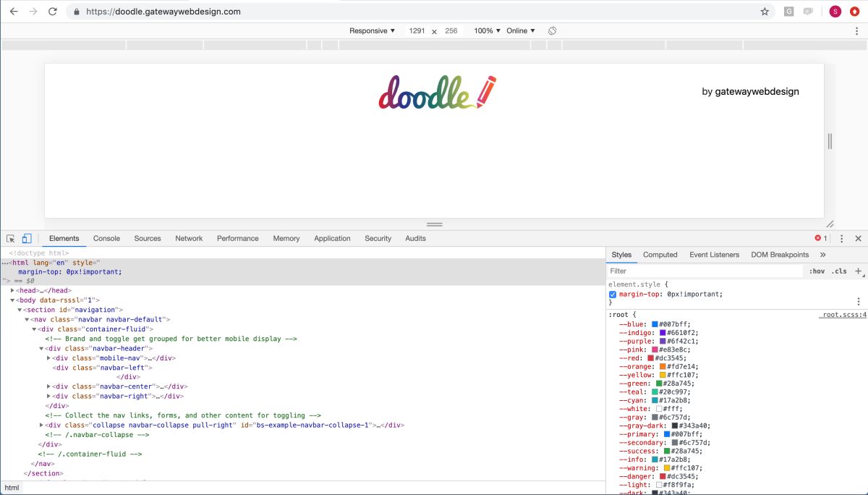Open the Application tab
Screen dimensions: 868x495
(x=332, y=238)
